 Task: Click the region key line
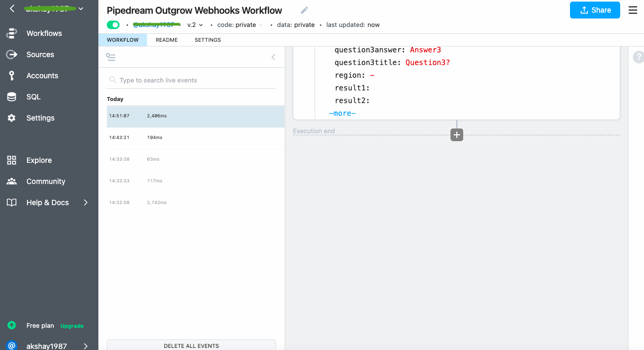pyautogui.click(x=355, y=75)
